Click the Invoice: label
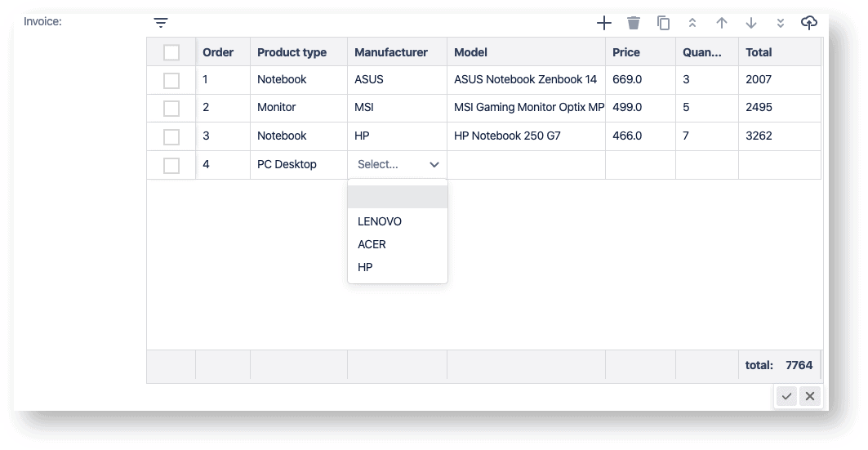This screenshot has width=868, height=450. point(42,21)
